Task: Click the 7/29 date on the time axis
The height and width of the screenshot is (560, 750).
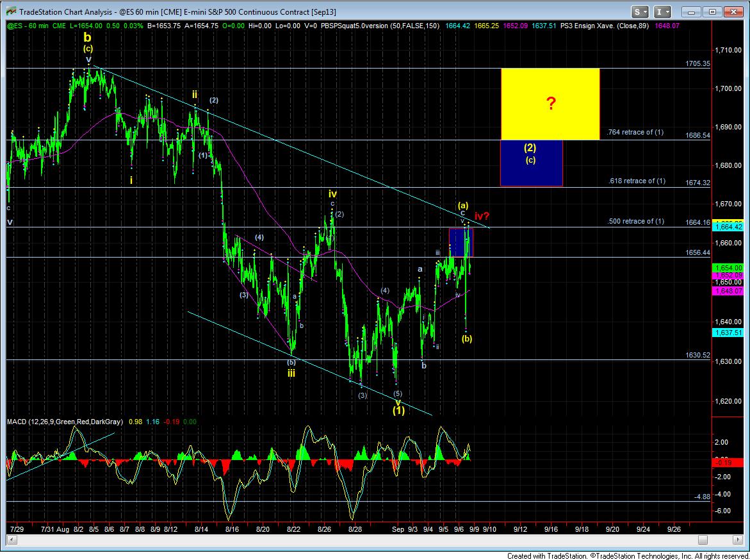Action: tap(17, 530)
